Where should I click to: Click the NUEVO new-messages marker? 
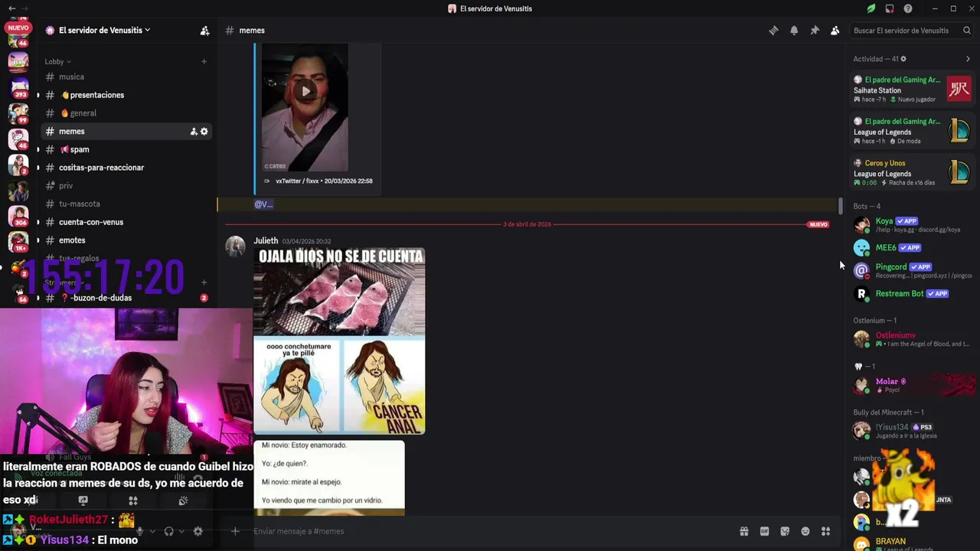pos(818,224)
